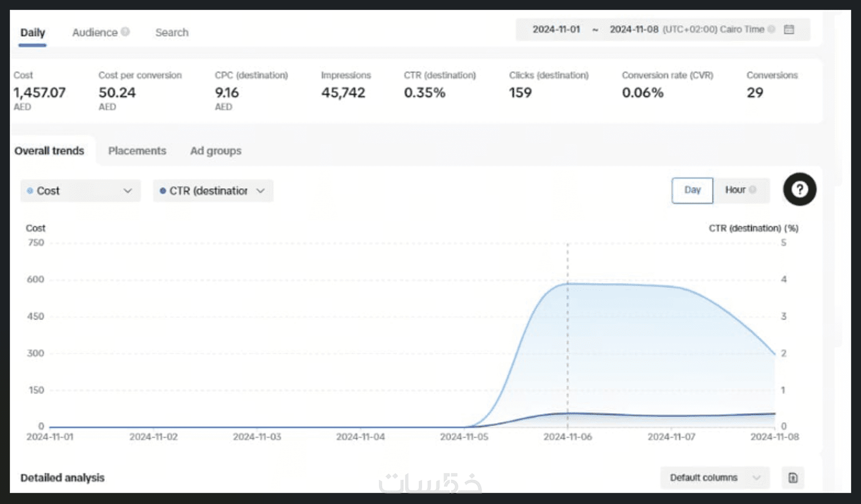Select the Overall trends tab
The image size is (861, 504).
pos(49,151)
